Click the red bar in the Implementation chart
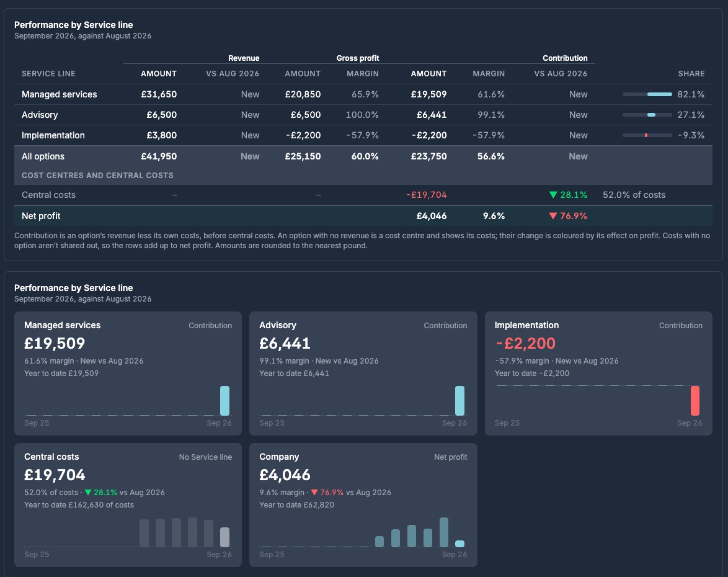The width and height of the screenshot is (728, 577). (695, 400)
